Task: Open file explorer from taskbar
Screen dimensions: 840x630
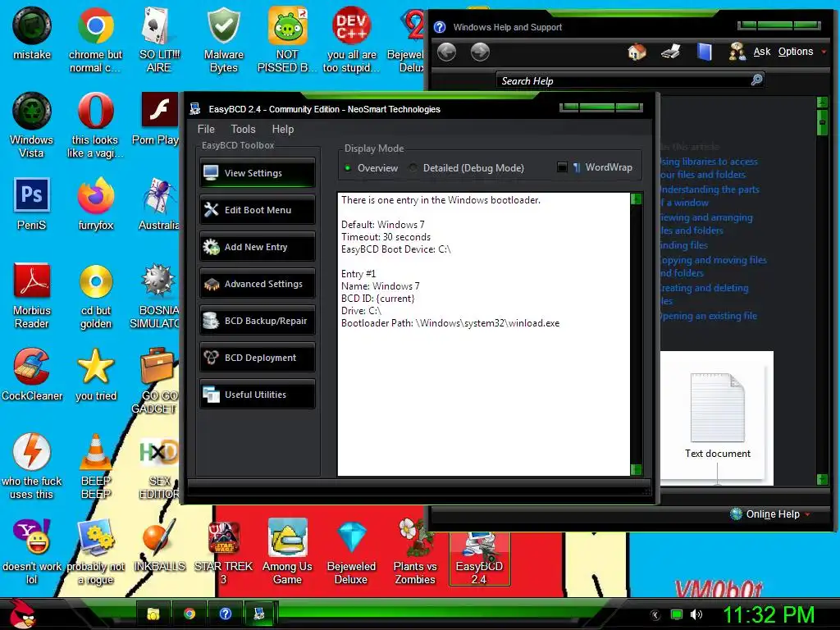Action: (x=153, y=614)
